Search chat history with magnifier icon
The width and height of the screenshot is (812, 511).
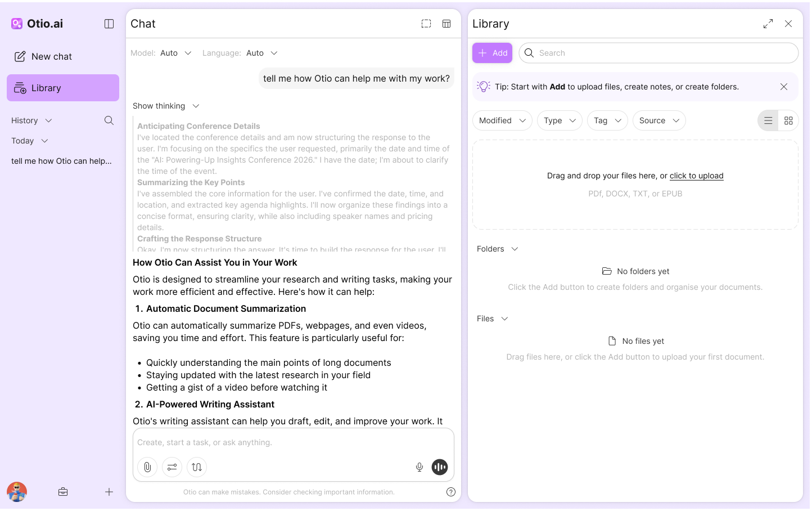(109, 120)
